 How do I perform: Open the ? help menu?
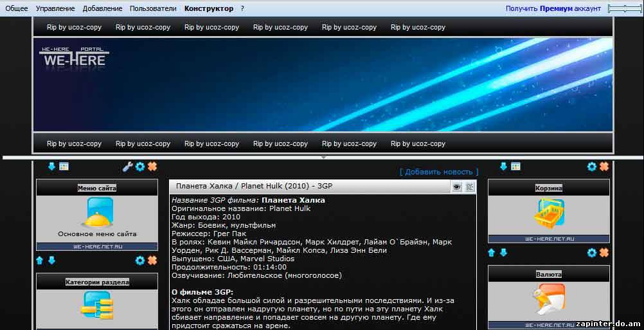(x=242, y=8)
